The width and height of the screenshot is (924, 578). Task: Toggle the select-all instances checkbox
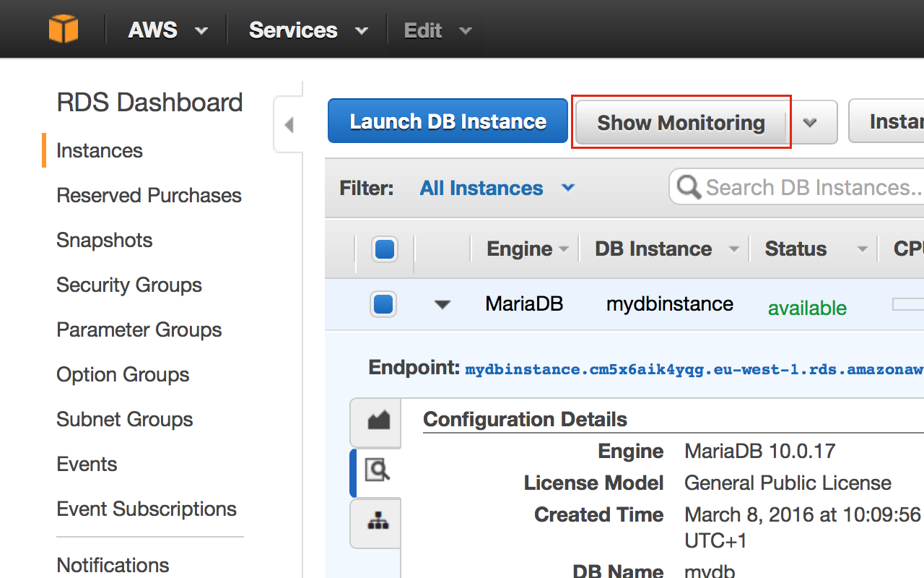tap(385, 249)
